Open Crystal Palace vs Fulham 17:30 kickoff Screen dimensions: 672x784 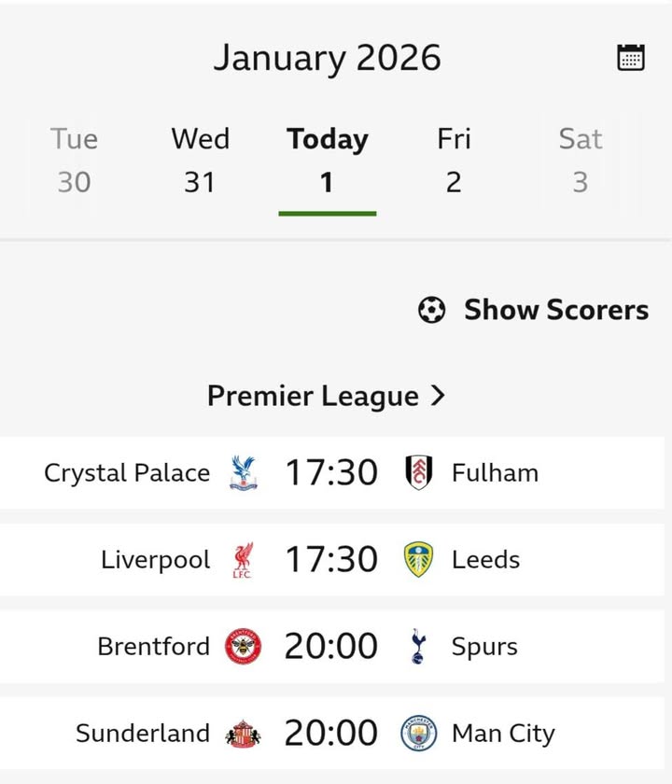330,473
